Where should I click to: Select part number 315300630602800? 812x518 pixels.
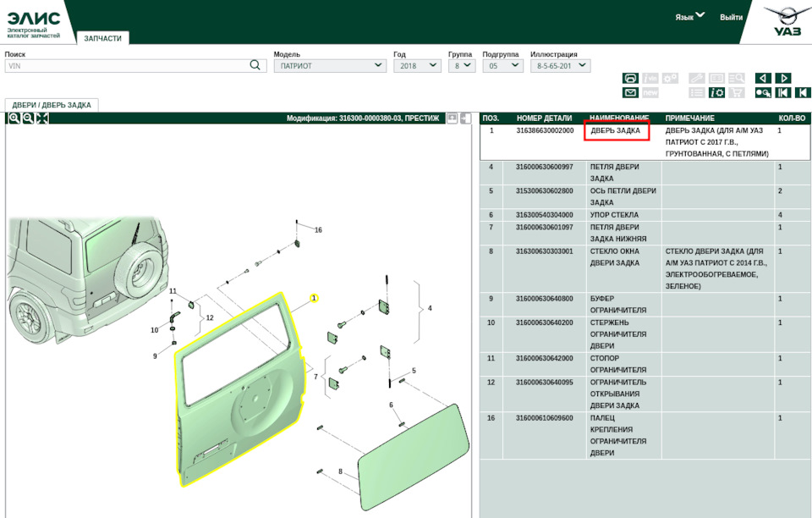pyautogui.click(x=545, y=190)
